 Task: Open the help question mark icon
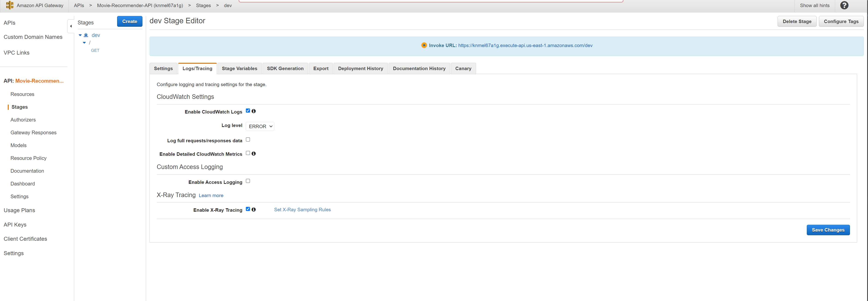pos(844,5)
